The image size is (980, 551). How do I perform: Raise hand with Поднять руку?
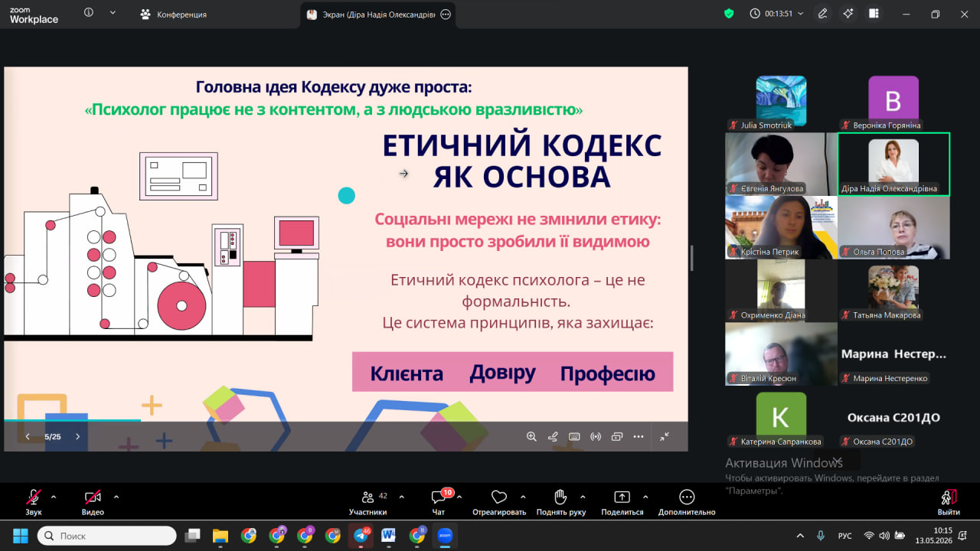(561, 502)
